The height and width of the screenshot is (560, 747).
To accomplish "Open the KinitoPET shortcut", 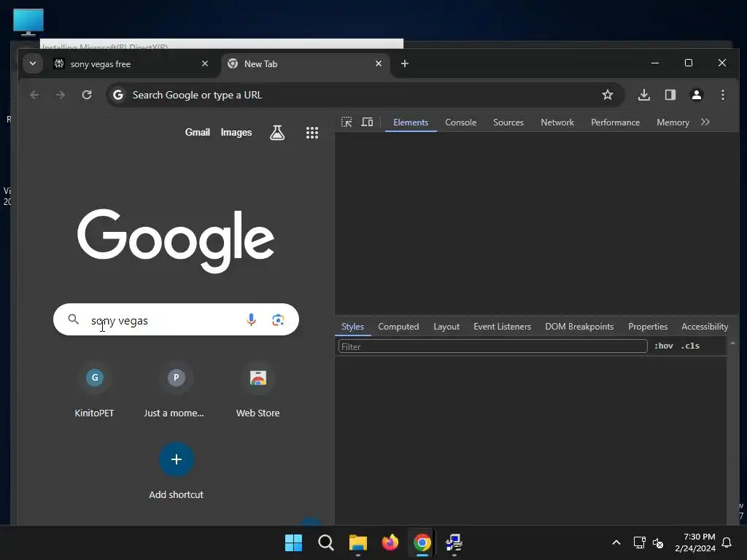I will click(x=94, y=390).
